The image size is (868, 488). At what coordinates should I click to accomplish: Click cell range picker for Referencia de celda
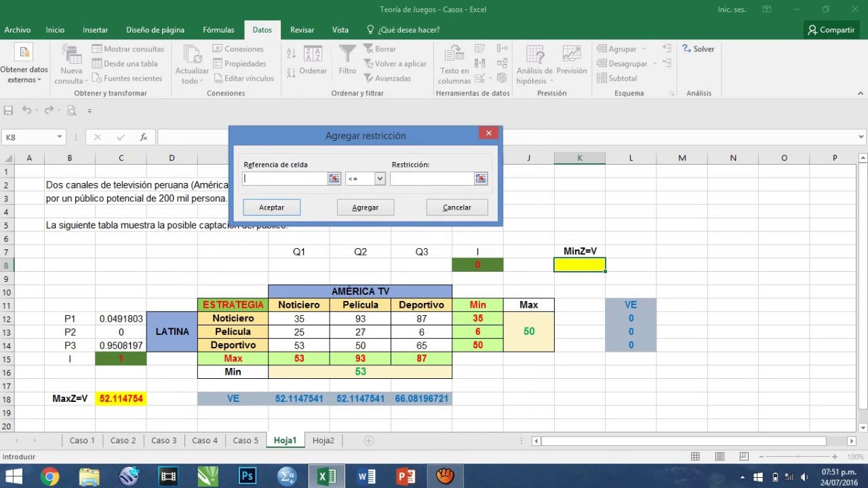[x=334, y=178]
